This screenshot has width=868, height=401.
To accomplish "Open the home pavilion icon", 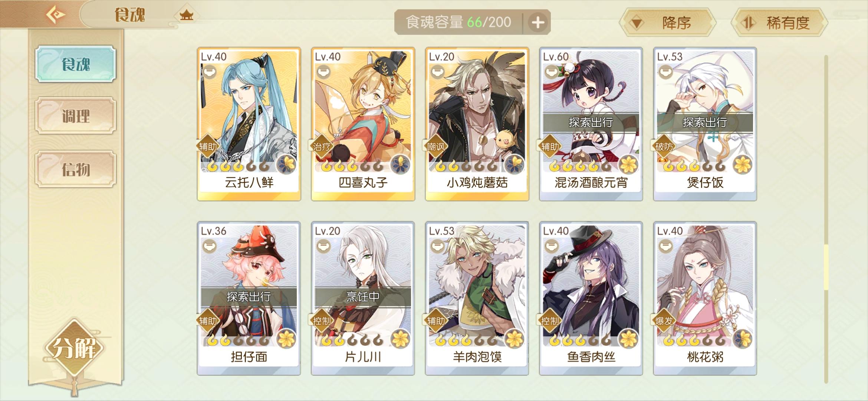I will (x=186, y=15).
